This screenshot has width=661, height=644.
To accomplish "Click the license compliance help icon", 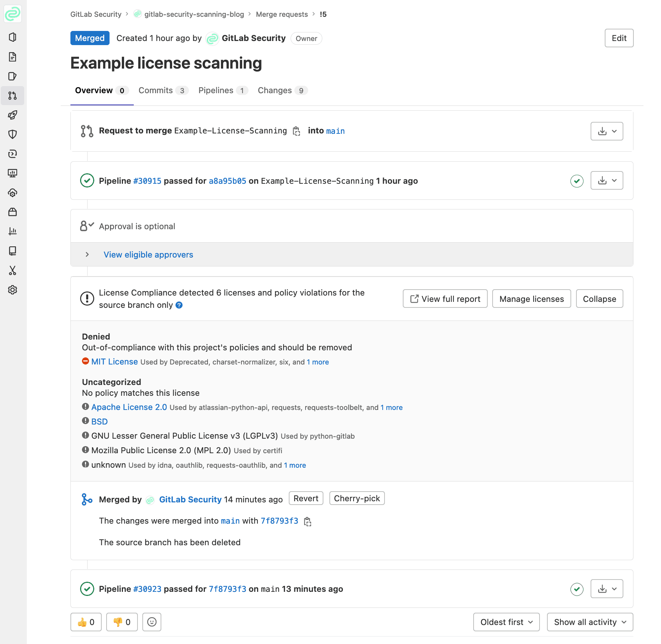I will [179, 305].
